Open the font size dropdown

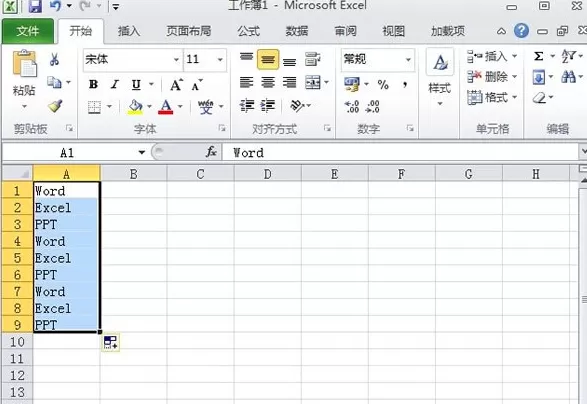(220, 60)
